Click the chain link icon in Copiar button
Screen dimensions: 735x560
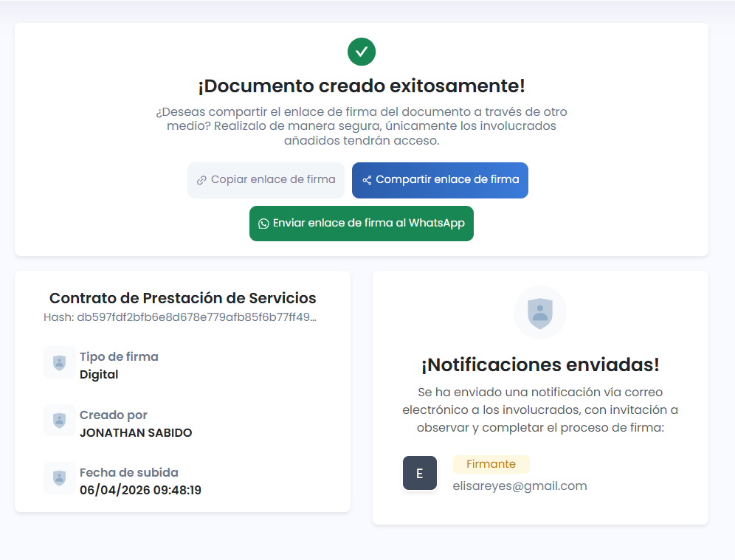coord(201,180)
